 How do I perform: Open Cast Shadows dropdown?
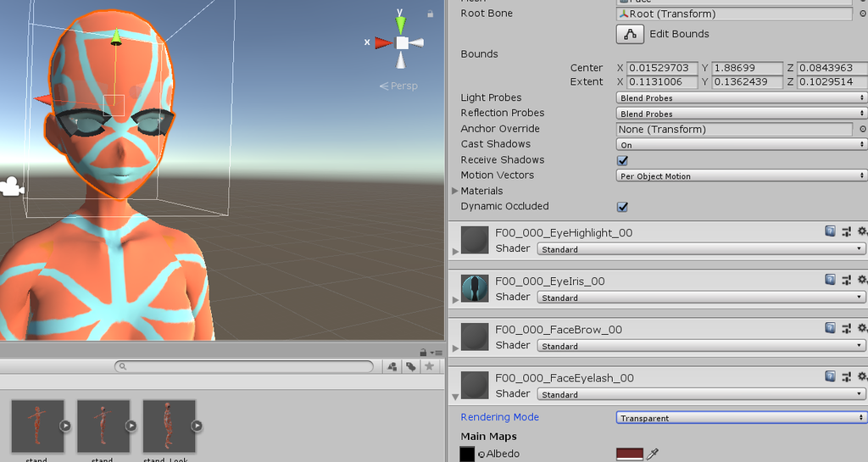click(x=741, y=144)
